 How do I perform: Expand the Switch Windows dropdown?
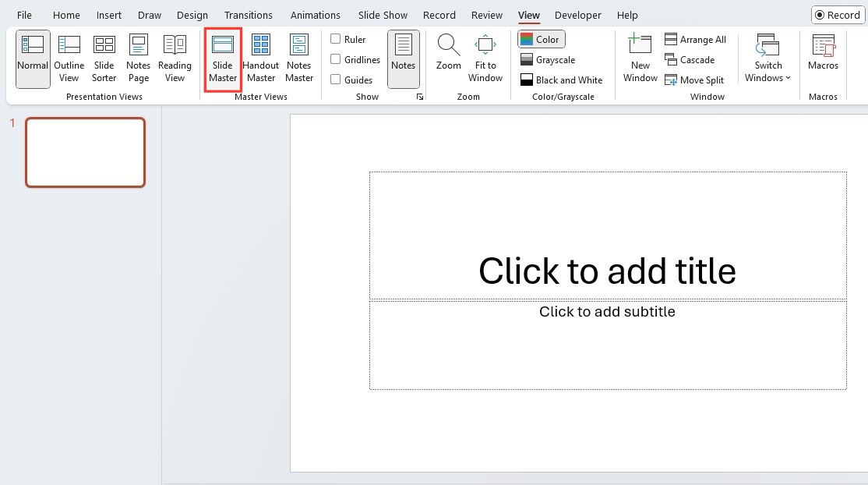[767, 58]
